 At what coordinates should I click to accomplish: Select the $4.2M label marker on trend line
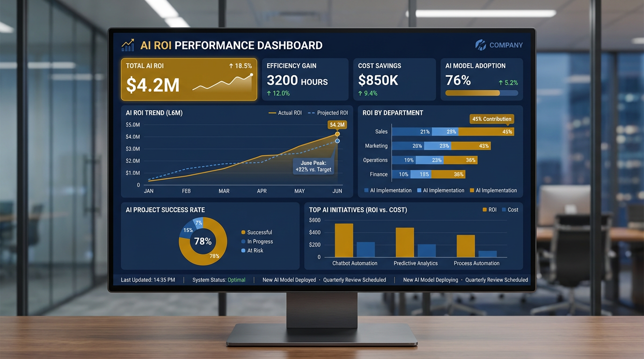(336, 125)
